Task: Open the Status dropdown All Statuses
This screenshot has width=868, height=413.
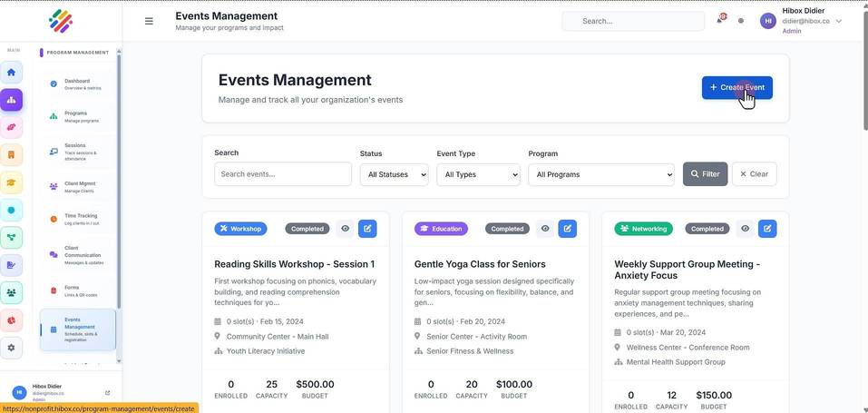Action: (x=395, y=174)
